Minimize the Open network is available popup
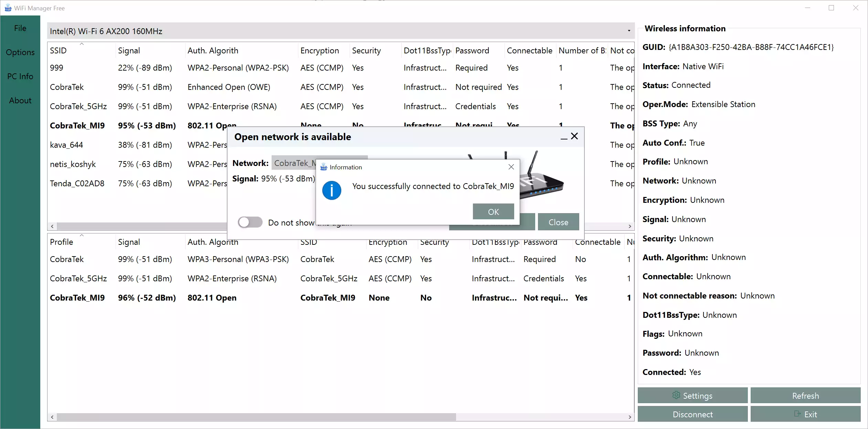868x429 pixels. click(564, 139)
